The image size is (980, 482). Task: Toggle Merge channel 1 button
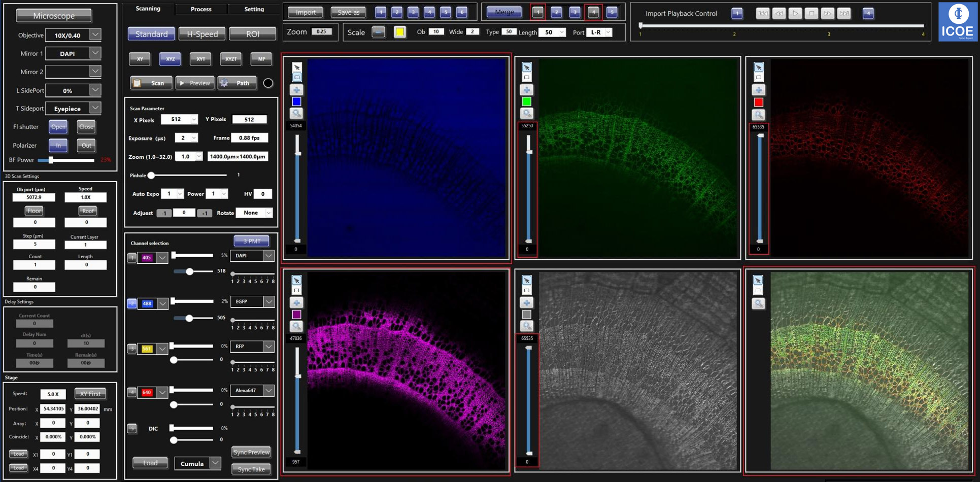click(x=538, y=12)
